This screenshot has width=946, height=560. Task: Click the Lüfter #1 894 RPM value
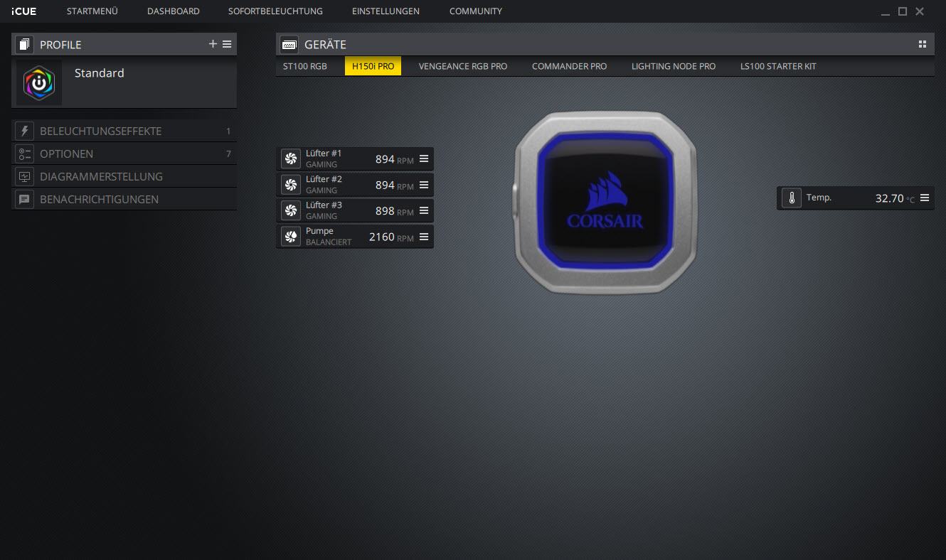pyautogui.click(x=394, y=159)
